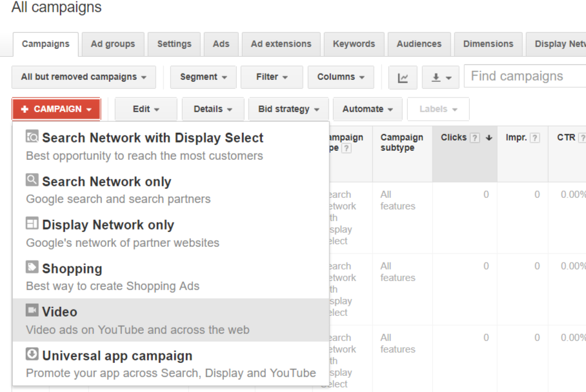Open the Settings tab

pos(174,44)
